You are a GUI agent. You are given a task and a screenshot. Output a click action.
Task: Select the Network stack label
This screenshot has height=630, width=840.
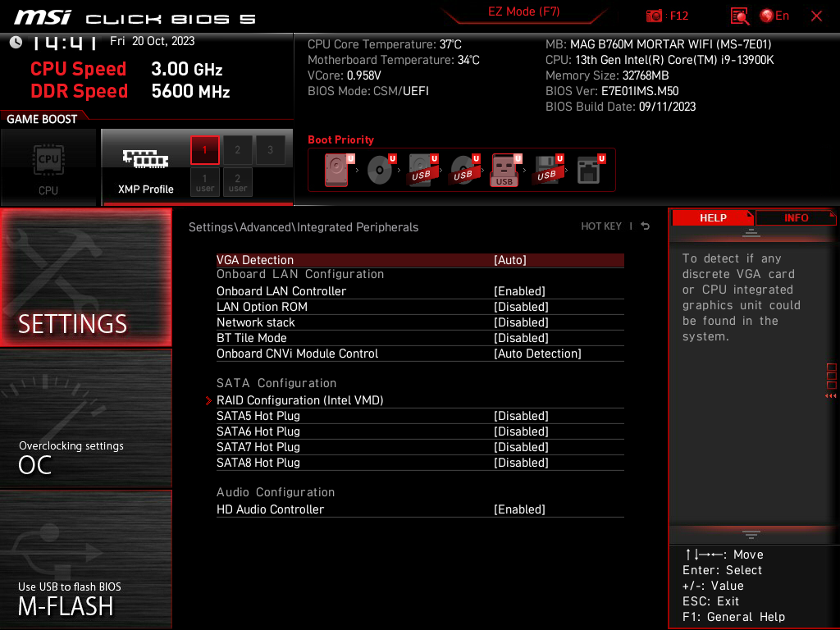pyautogui.click(x=256, y=322)
